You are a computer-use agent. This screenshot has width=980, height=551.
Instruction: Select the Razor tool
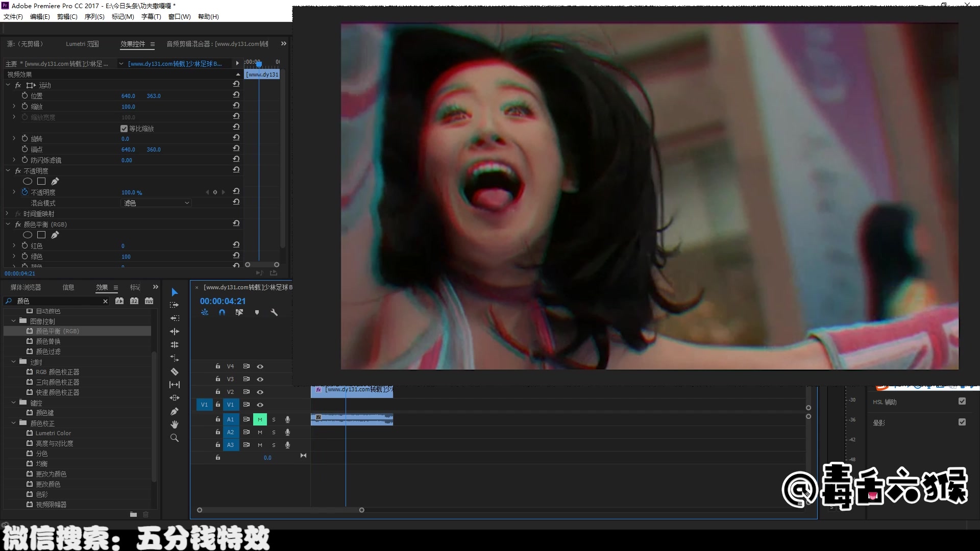[x=175, y=371]
